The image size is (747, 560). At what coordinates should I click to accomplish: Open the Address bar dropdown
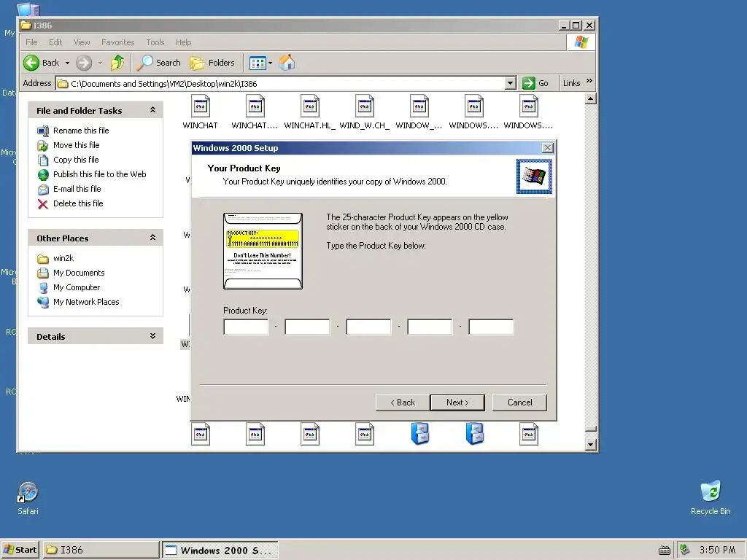point(510,83)
